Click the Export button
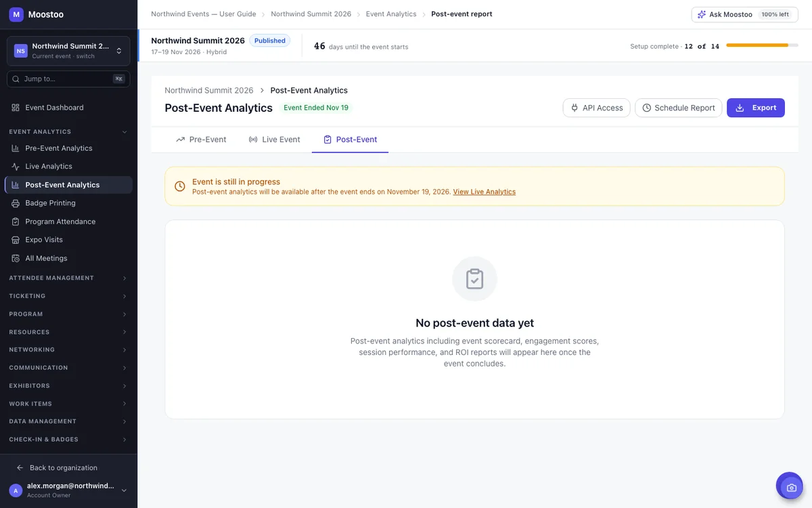This screenshot has width=812, height=508. [x=756, y=108]
